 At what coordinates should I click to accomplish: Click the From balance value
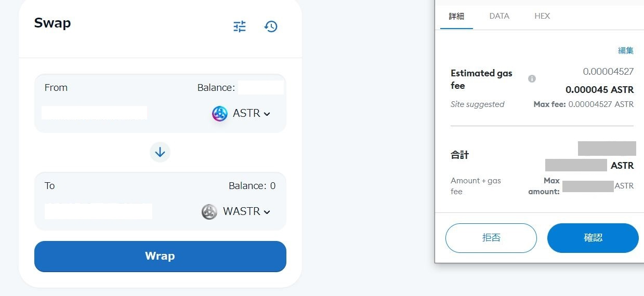point(261,88)
